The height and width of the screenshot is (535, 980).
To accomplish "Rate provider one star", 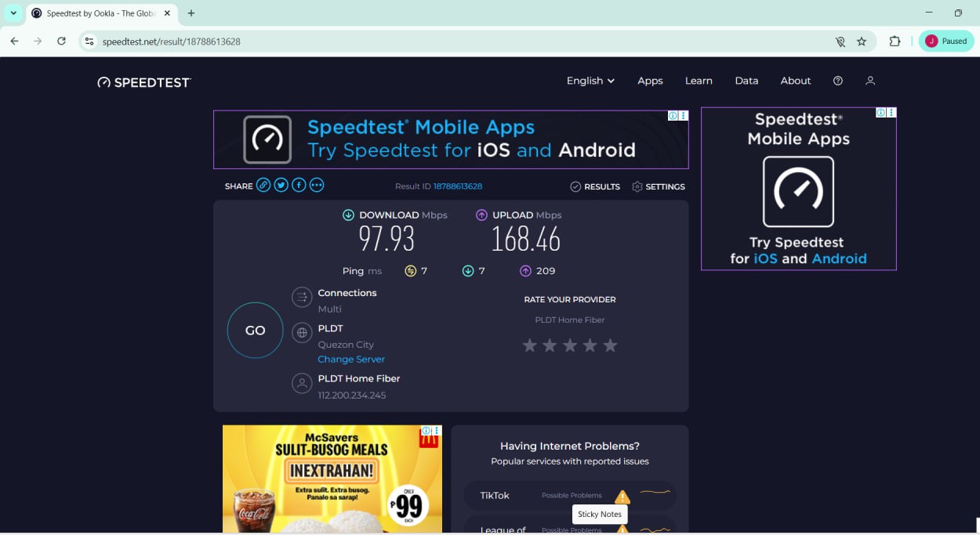I will click(530, 345).
